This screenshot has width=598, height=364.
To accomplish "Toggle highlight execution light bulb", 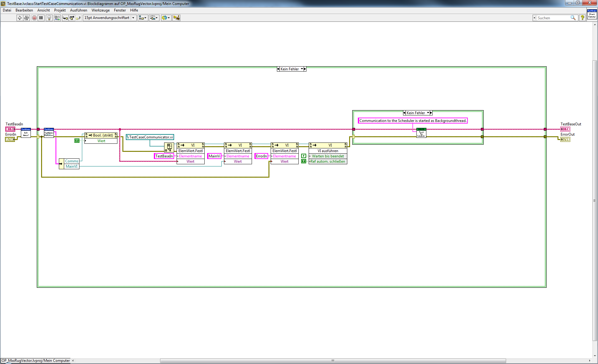I will point(49,18).
